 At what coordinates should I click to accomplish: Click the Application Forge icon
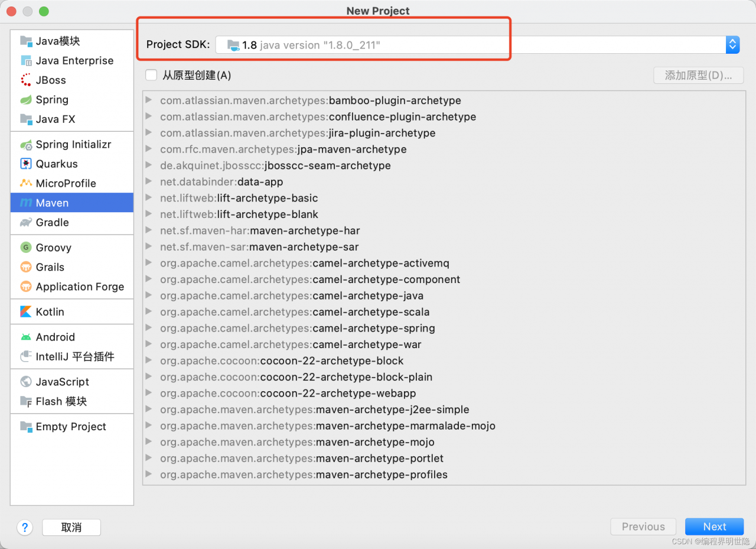26,287
